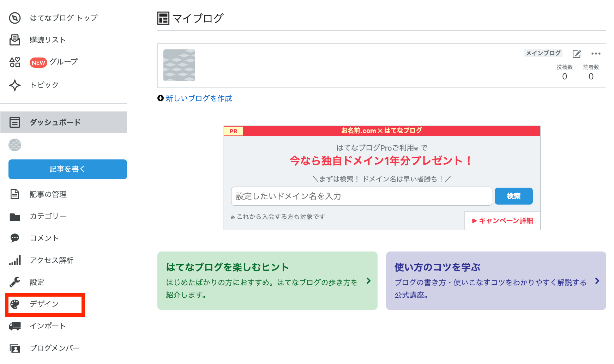Click the green card's right chevron arrow
This screenshot has width=614, height=364.
pyautogui.click(x=368, y=281)
